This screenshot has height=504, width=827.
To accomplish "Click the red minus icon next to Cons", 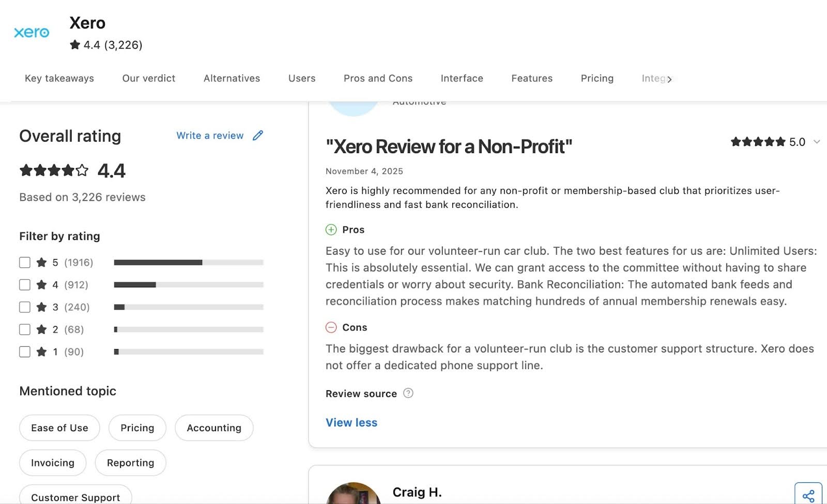I will pyautogui.click(x=331, y=327).
